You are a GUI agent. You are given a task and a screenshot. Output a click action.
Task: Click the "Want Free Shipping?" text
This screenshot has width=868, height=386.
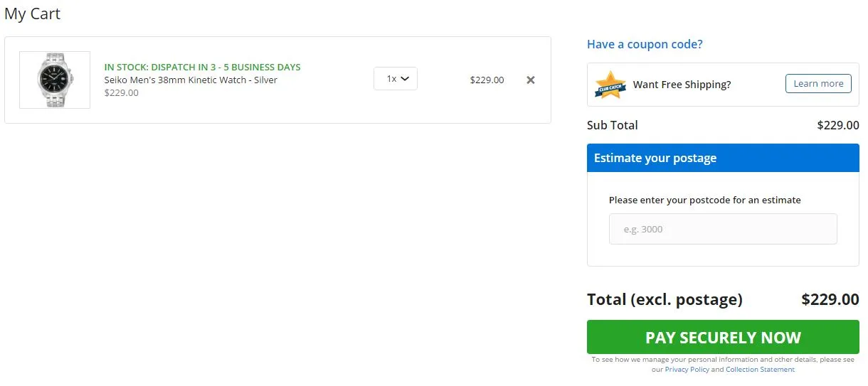[x=682, y=85]
